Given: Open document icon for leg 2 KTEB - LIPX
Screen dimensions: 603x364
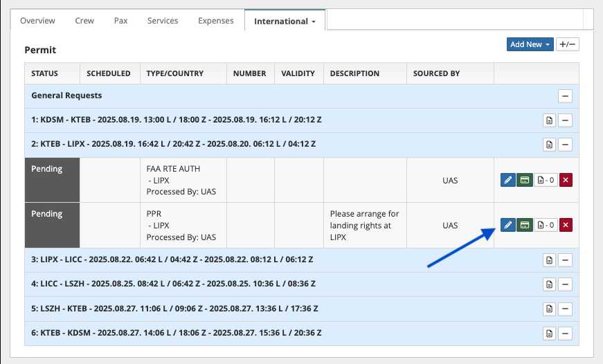Looking at the screenshot, I should coord(549,145).
